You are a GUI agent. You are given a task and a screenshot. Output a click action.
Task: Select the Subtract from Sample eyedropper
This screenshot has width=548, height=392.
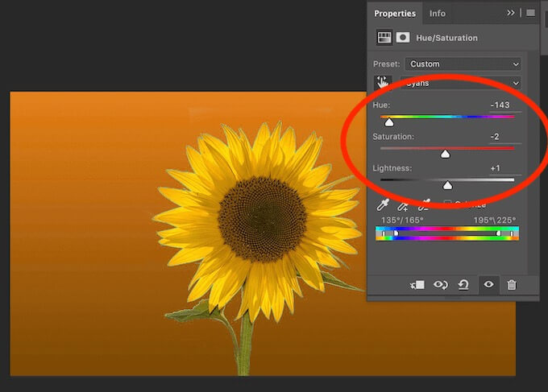pos(423,207)
